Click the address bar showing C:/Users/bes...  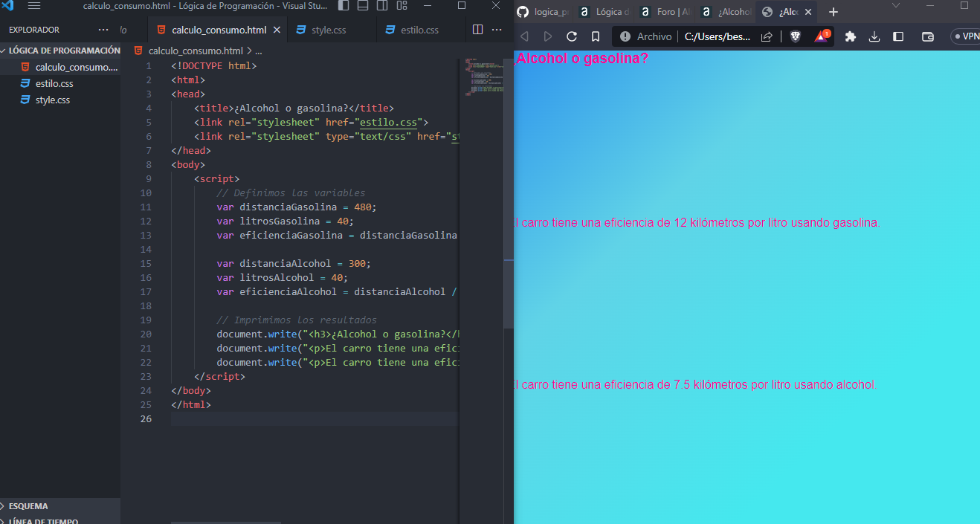coord(718,36)
